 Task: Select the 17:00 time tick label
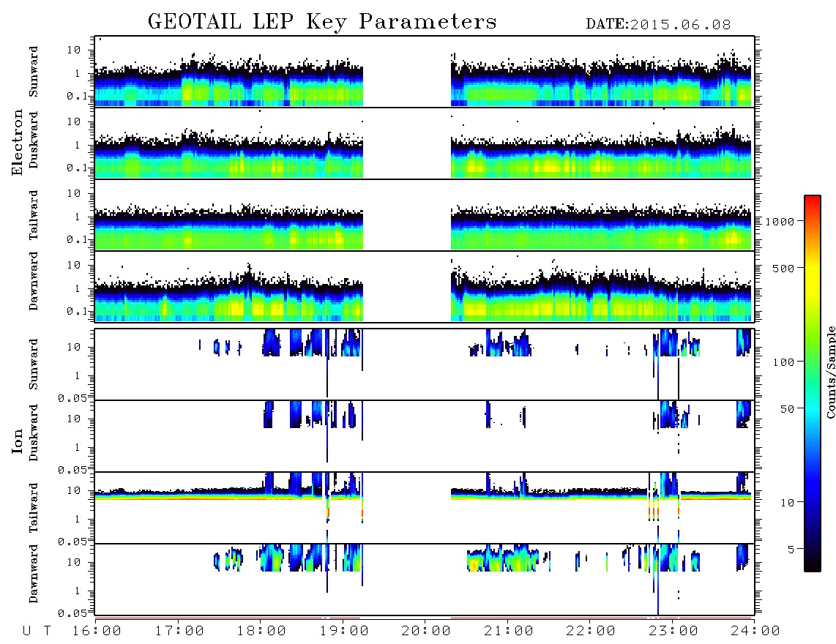[179, 632]
